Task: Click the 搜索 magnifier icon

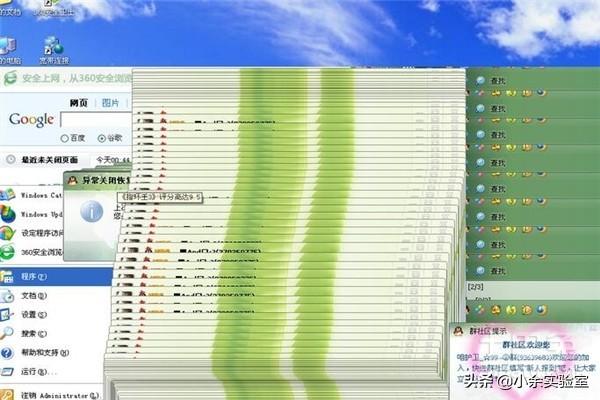Action: pyautogui.click(x=8, y=334)
